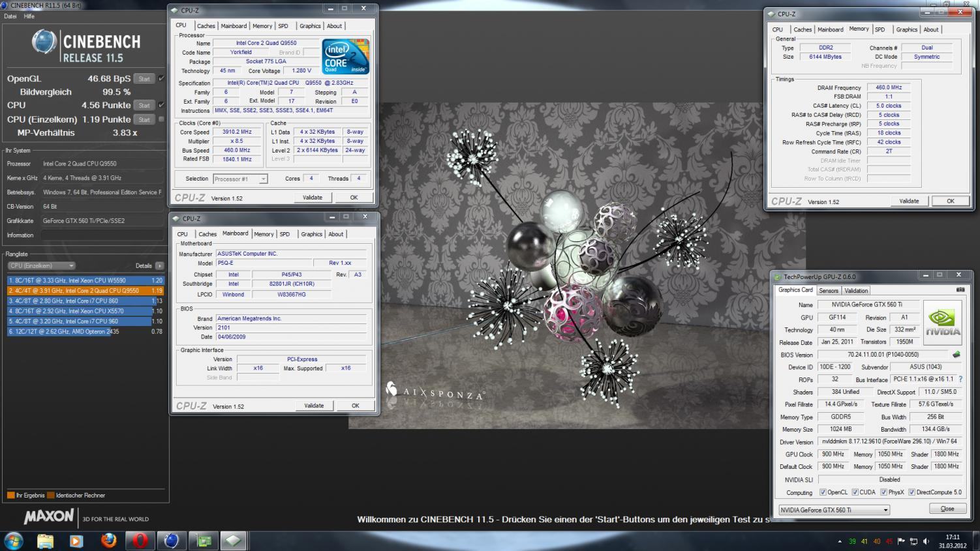Image resolution: width=980 pixels, height=551 pixels.
Task: Toggle the CUDA checkbox in GPU-Z
Action: 855,492
